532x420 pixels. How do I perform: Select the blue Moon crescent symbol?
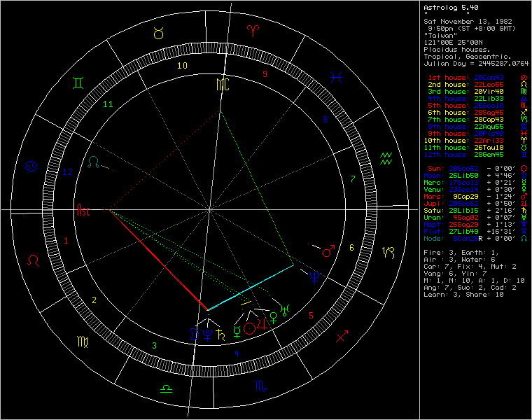coord(193,334)
